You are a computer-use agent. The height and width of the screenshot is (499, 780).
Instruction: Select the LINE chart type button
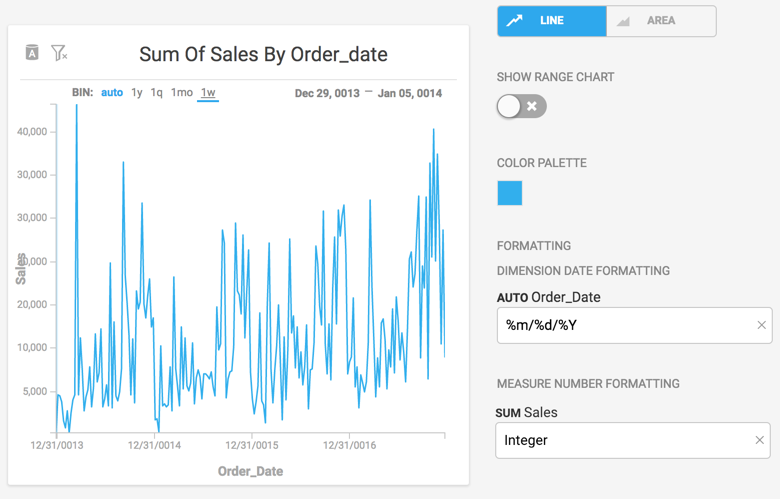pyautogui.click(x=552, y=21)
